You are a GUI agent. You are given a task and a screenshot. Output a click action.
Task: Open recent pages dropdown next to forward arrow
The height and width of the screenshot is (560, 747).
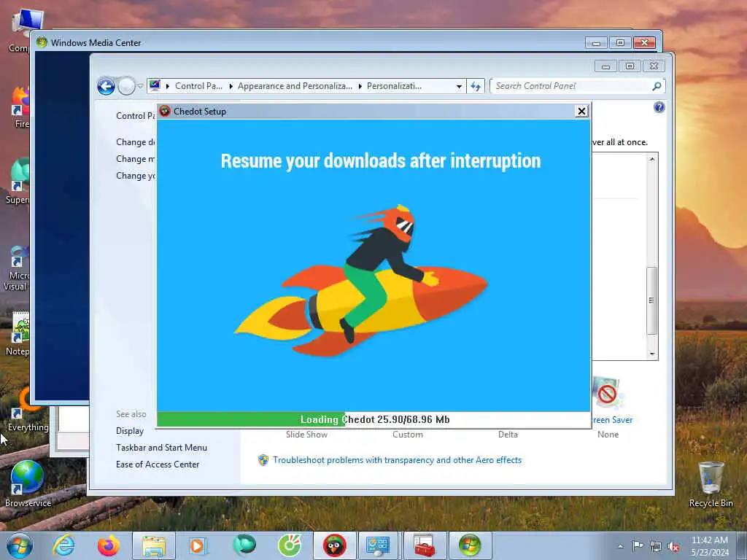point(141,86)
